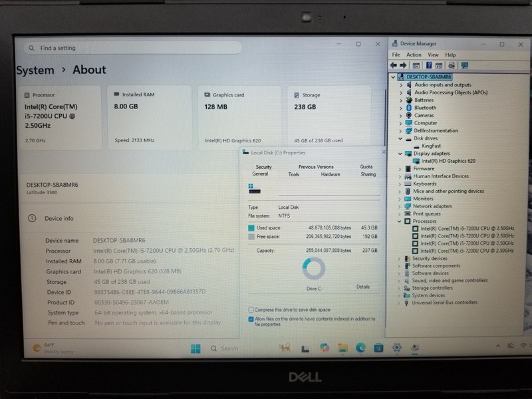Viewport: 532px width, 399px height.
Task: Select the Bluetooth device category icon
Action: pyautogui.click(x=408, y=108)
